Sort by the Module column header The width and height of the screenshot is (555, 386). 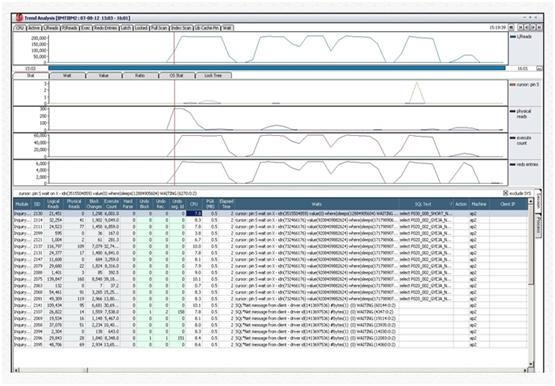click(22, 204)
